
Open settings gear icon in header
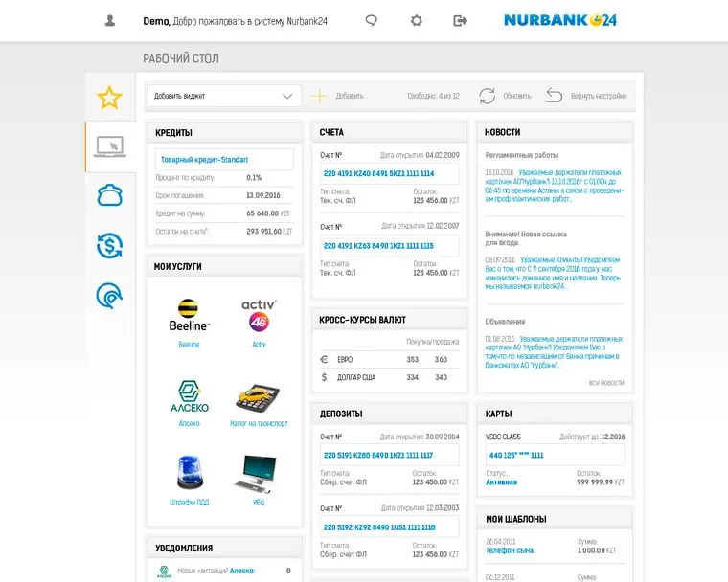[417, 20]
